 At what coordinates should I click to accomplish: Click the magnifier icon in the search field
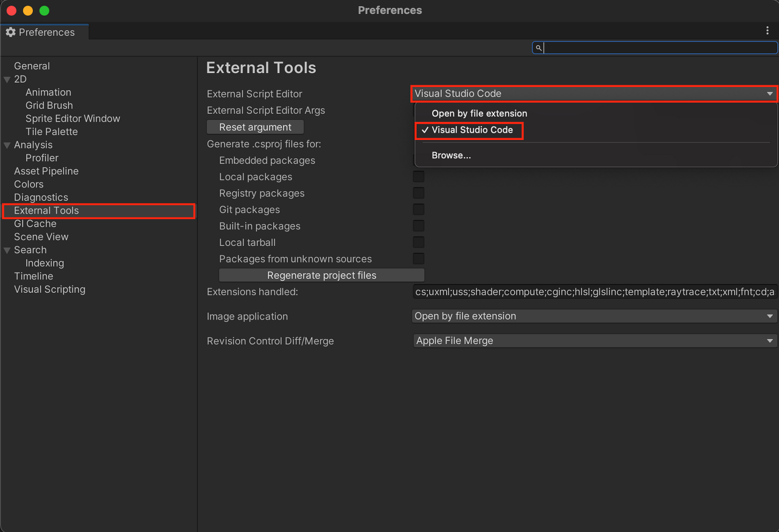(539, 47)
